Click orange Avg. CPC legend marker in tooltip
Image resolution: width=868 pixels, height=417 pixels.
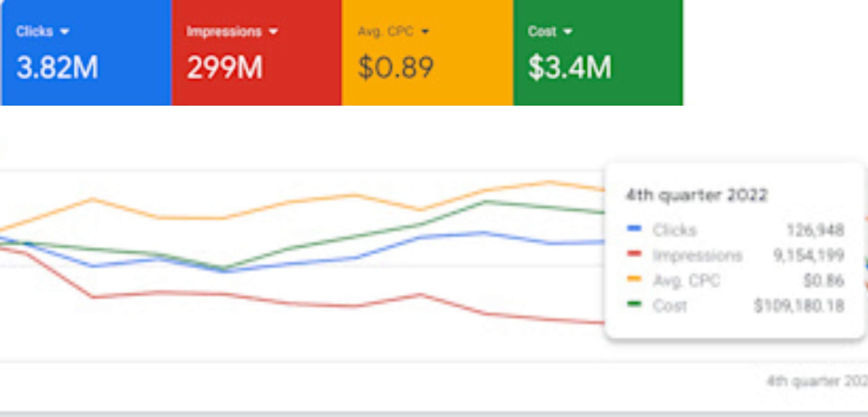click(x=634, y=279)
